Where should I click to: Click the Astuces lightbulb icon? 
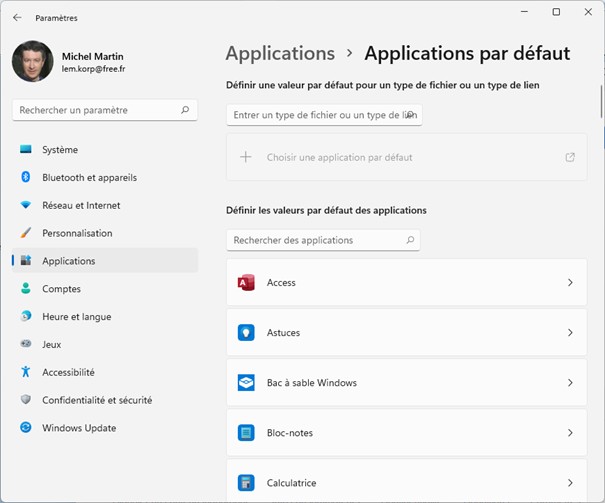click(x=246, y=333)
